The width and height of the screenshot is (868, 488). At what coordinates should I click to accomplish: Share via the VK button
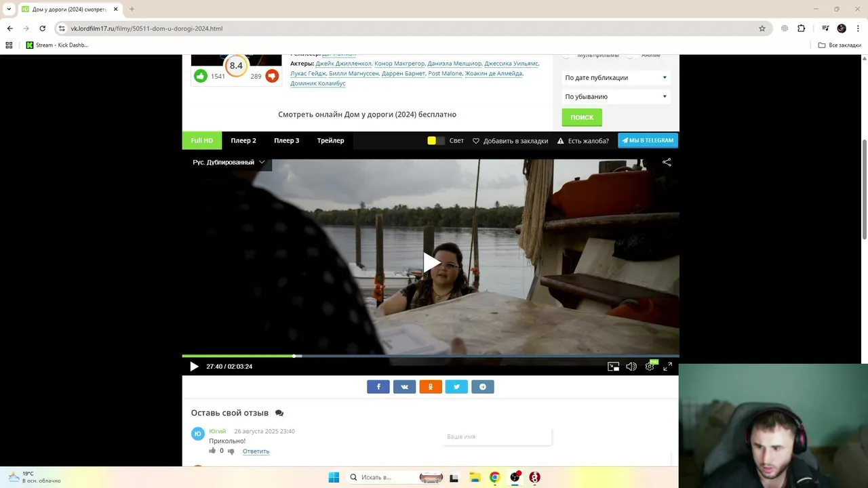pos(404,386)
